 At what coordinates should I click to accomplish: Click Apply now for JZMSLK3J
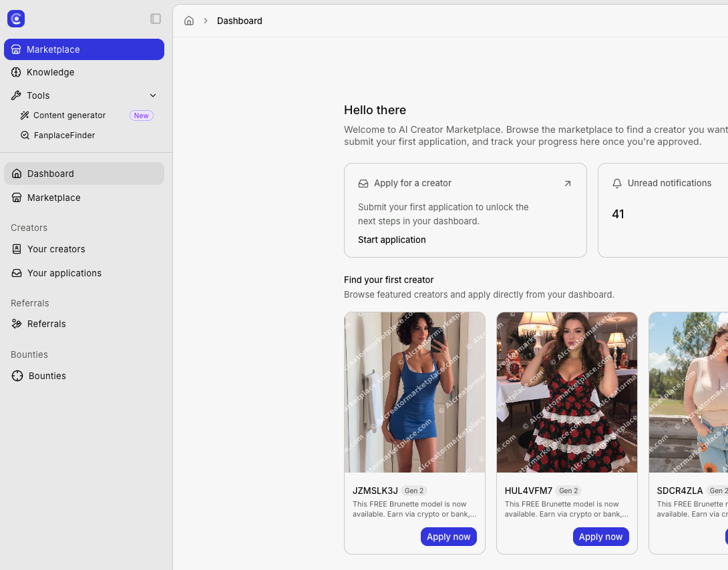[x=449, y=537]
